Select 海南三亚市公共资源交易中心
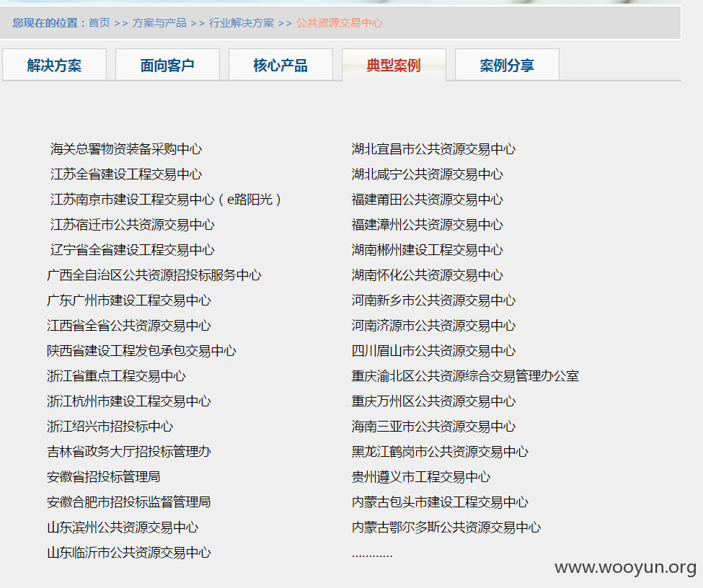The width and height of the screenshot is (703, 588). coord(433,426)
